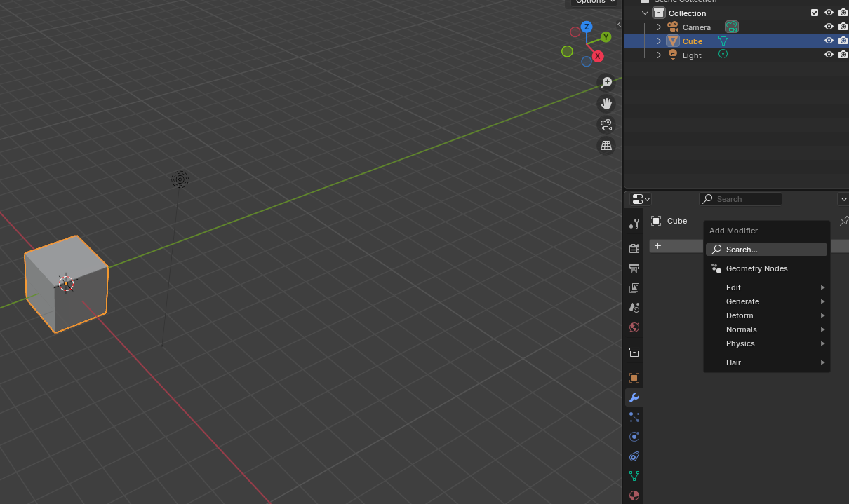The image size is (849, 504).
Task: Open the Physics modifier submenu
Action: [767, 343]
